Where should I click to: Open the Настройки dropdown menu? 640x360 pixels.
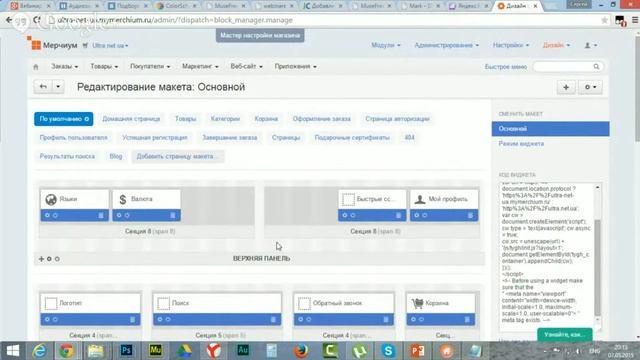511,45
